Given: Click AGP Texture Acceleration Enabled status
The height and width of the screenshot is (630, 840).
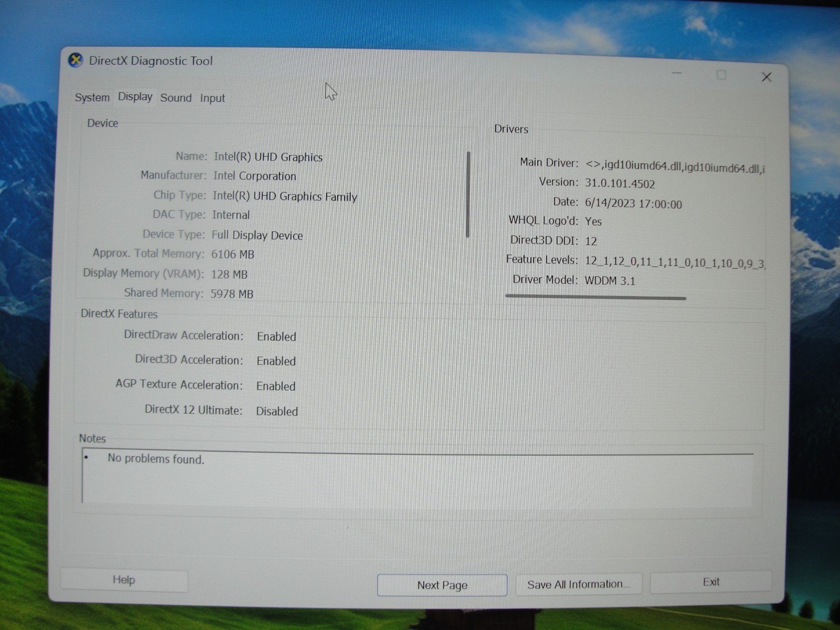Looking at the screenshot, I should [x=276, y=386].
